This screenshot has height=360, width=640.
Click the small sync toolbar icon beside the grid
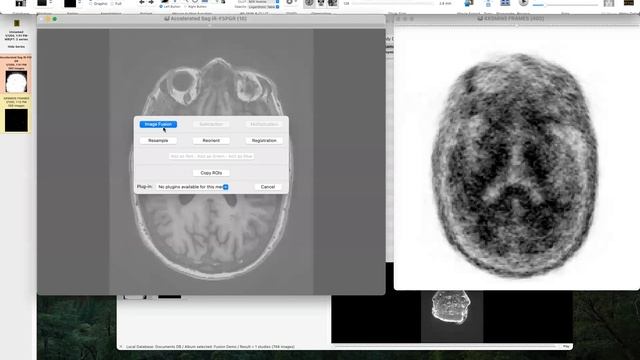coord(488,3)
